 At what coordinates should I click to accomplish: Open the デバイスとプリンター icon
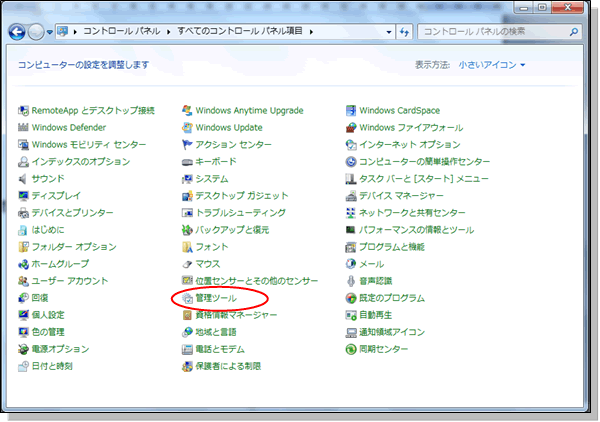(x=23, y=213)
